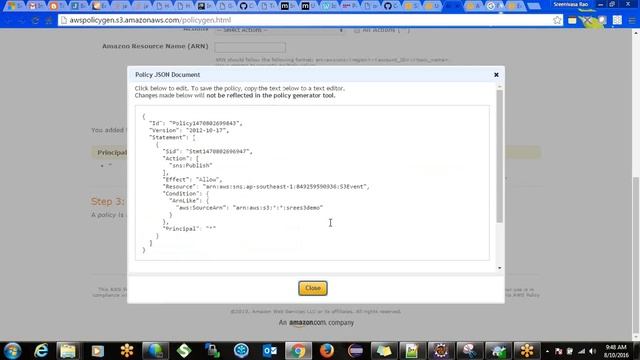The height and width of the screenshot is (360, 640).
Task: Open Sticky Notes from the taskbar
Action: click(x=384, y=351)
